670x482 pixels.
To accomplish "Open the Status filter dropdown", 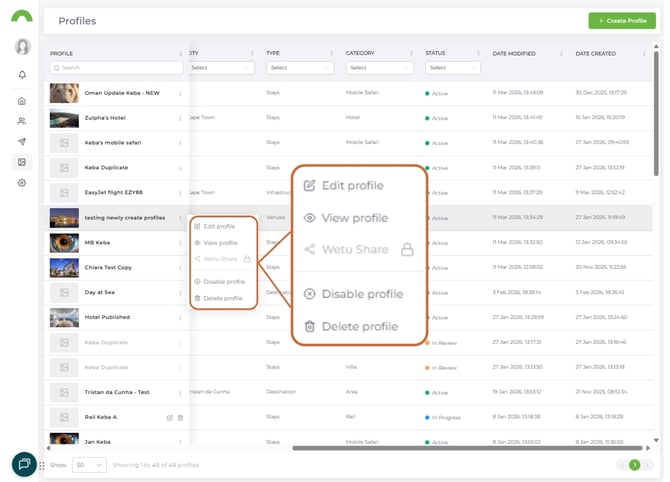I will (x=451, y=68).
